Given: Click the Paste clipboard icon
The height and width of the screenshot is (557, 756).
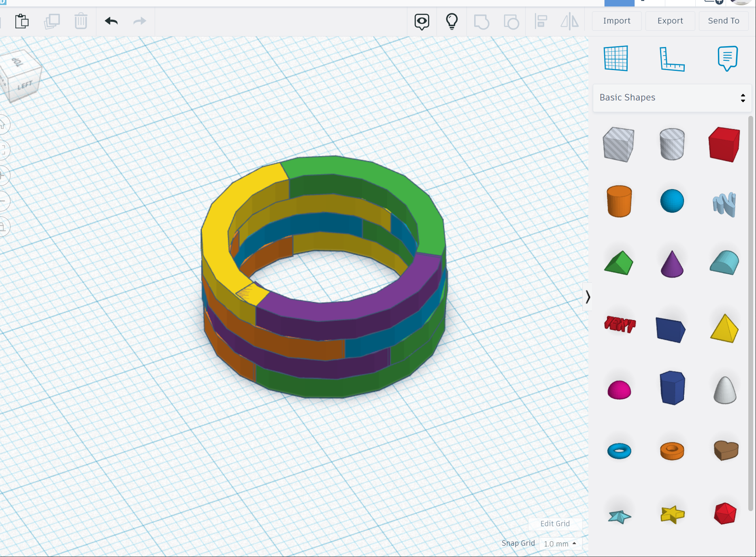Looking at the screenshot, I should point(22,21).
